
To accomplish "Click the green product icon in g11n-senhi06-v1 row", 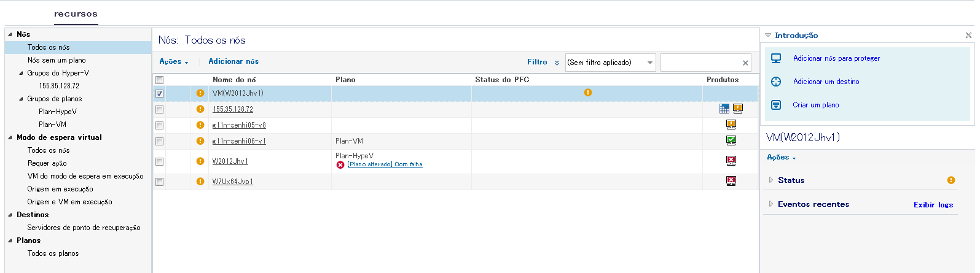I will point(731,140).
